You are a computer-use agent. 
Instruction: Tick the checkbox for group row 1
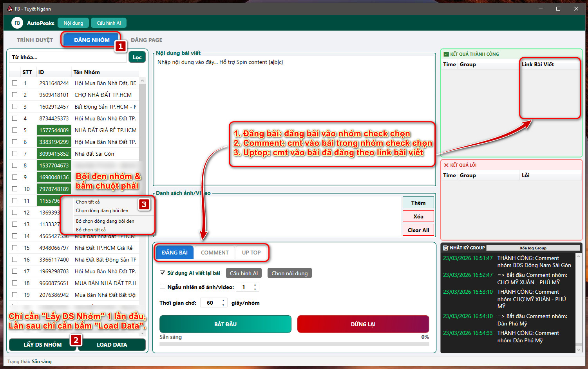click(15, 83)
